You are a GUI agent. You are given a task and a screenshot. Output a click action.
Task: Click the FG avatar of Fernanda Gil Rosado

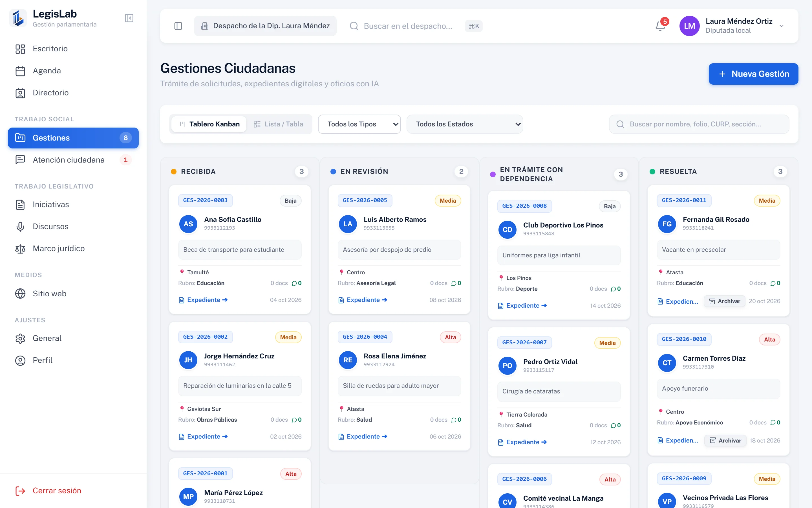pyautogui.click(x=667, y=224)
